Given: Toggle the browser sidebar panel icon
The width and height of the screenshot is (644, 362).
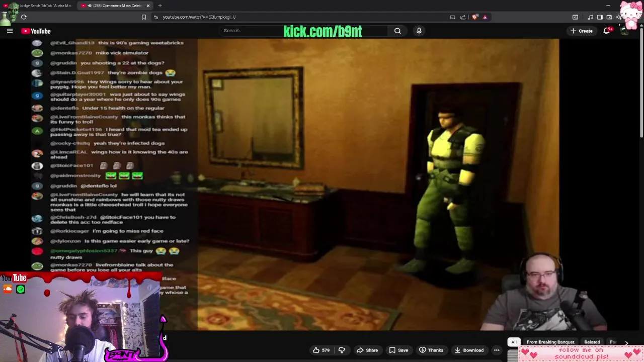Looking at the screenshot, I should point(600,17).
